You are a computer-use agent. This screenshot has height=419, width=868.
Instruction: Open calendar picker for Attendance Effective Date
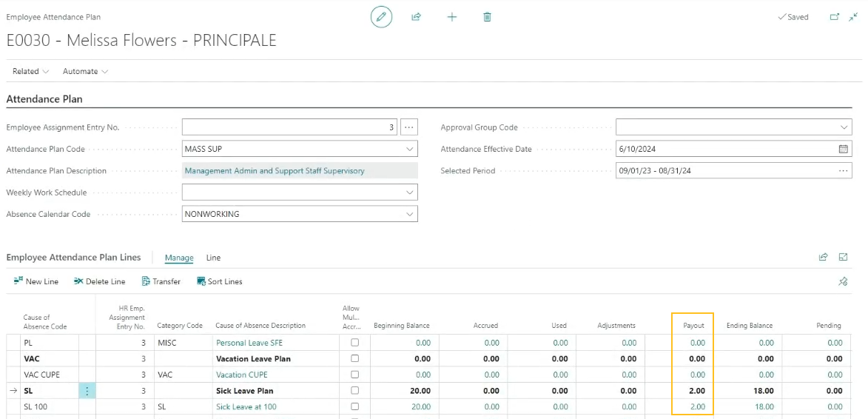pyautogui.click(x=843, y=149)
